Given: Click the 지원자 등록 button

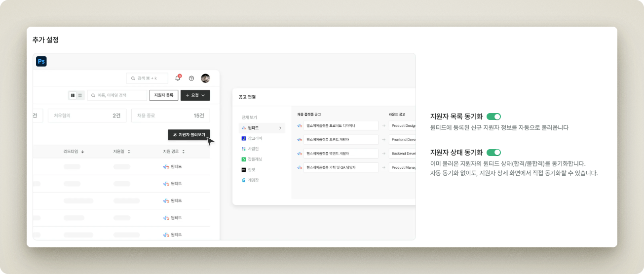Looking at the screenshot, I should point(163,95).
